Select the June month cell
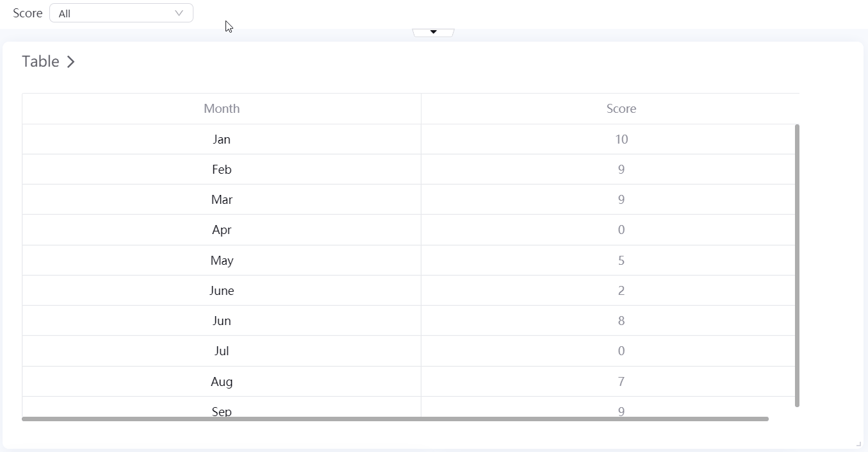Screen dimensions: 868x452 (222, 290)
